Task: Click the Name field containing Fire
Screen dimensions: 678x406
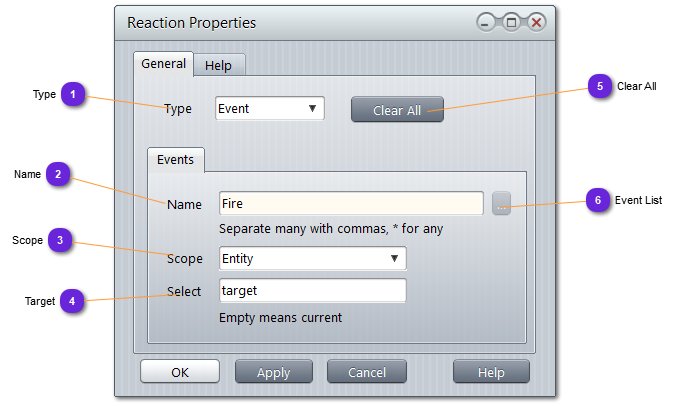Action: coord(350,203)
